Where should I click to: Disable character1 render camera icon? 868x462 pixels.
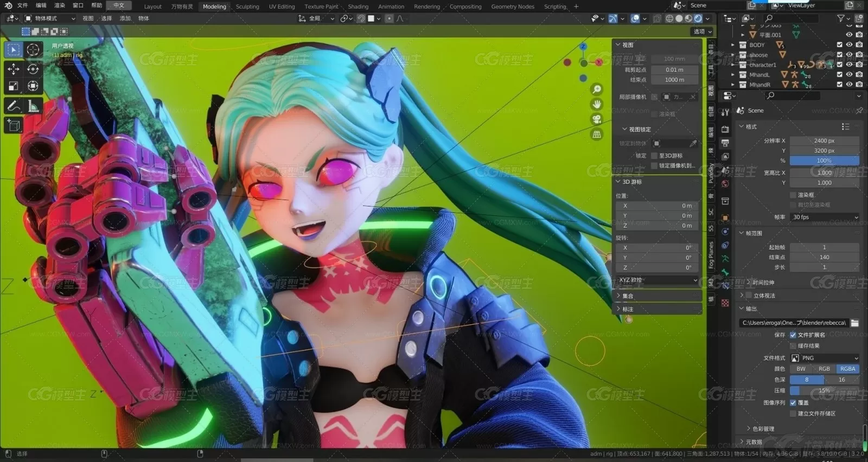[x=859, y=65]
